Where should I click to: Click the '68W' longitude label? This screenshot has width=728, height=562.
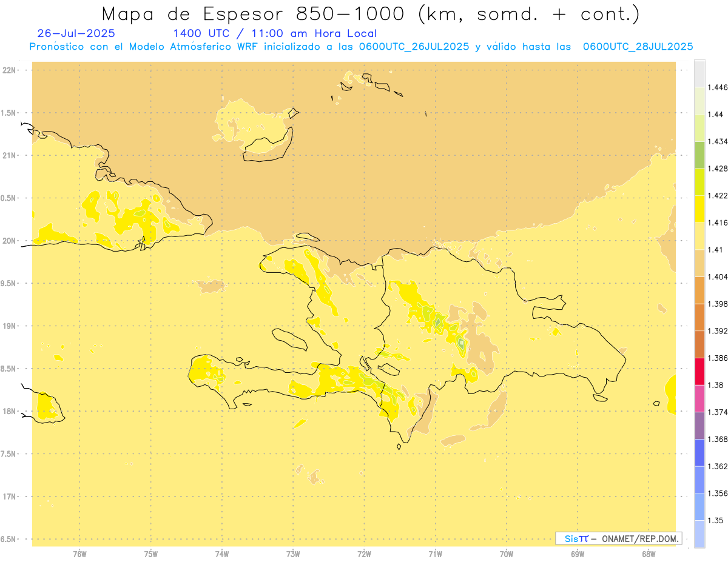pos(649,554)
